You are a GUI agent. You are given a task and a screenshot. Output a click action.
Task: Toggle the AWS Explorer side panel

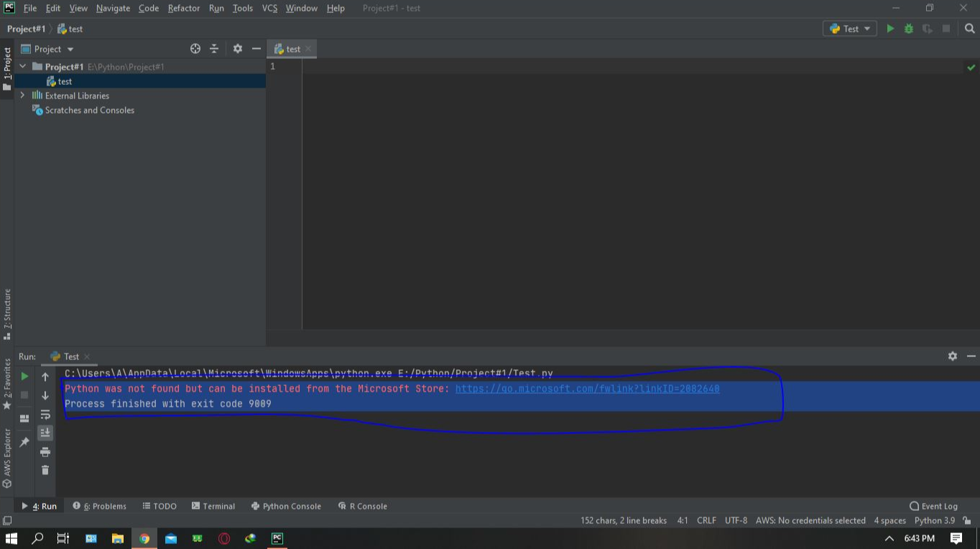7,458
